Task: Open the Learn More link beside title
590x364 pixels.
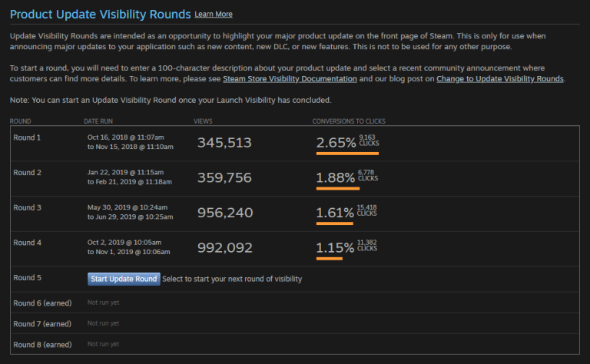Action: coord(213,15)
